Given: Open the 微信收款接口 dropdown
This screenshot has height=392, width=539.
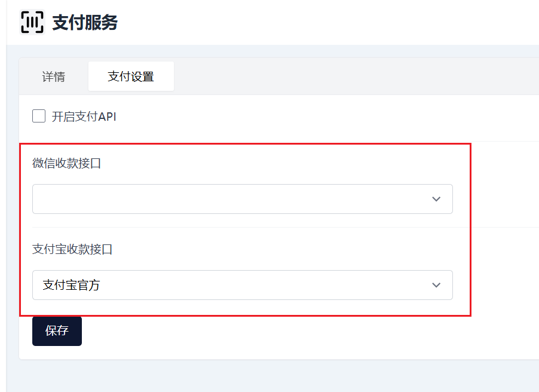Looking at the screenshot, I should pyautogui.click(x=242, y=199).
